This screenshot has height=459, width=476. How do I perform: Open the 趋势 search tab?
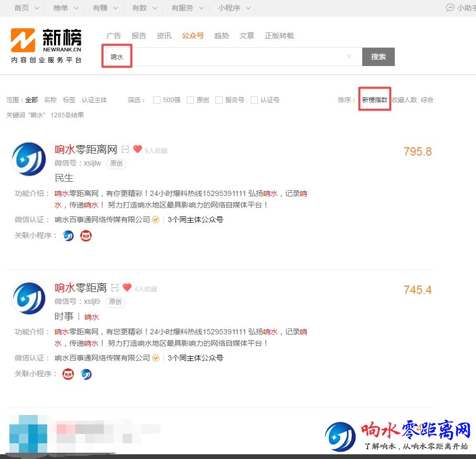[x=222, y=36]
